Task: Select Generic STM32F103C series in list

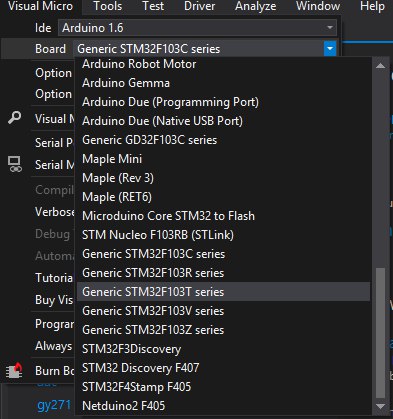Action: (223, 254)
